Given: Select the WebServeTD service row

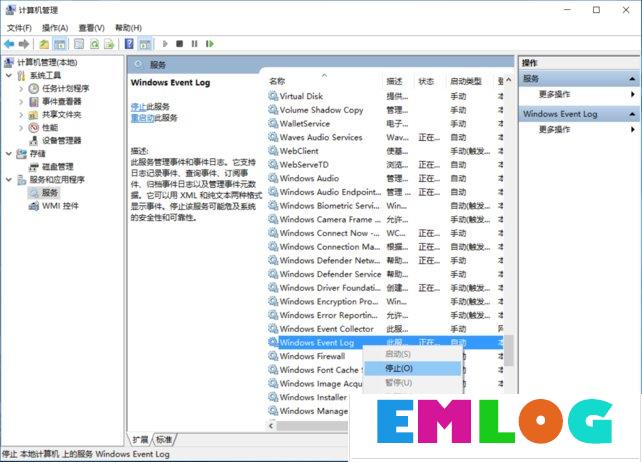Looking at the screenshot, I should pyautogui.click(x=386, y=165).
